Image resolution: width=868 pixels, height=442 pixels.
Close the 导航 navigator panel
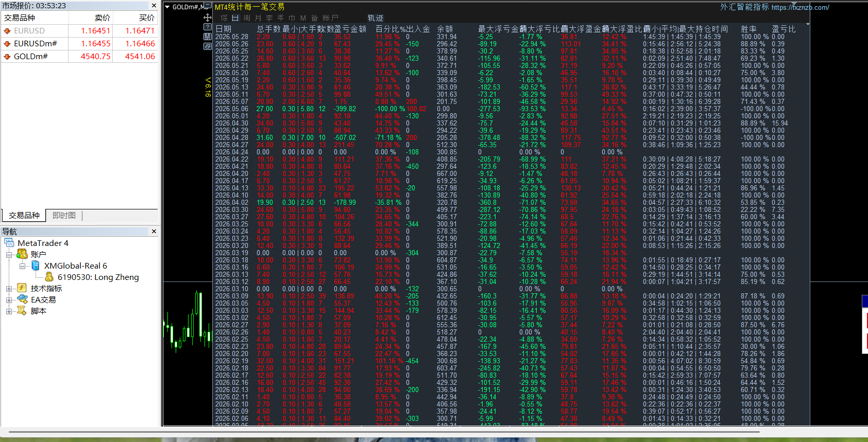[x=154, y=232]
